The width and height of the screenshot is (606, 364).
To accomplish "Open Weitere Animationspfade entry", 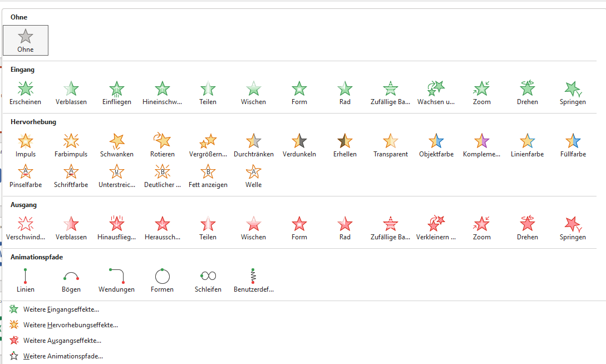I will [x=63, y=356].
